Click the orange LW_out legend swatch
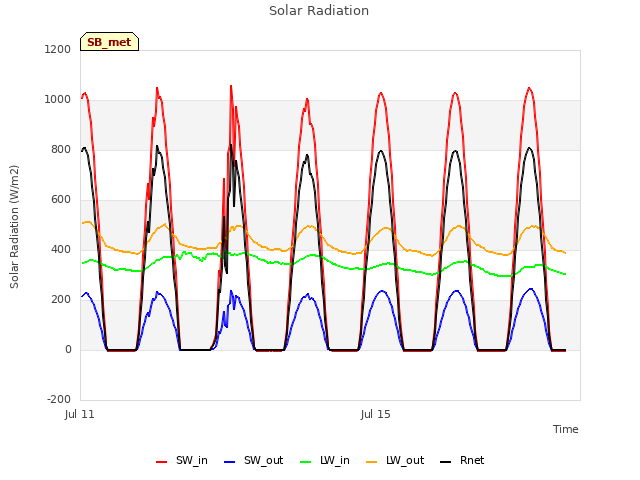The width and height of the screenshot is (640, 480). (372, 462)
